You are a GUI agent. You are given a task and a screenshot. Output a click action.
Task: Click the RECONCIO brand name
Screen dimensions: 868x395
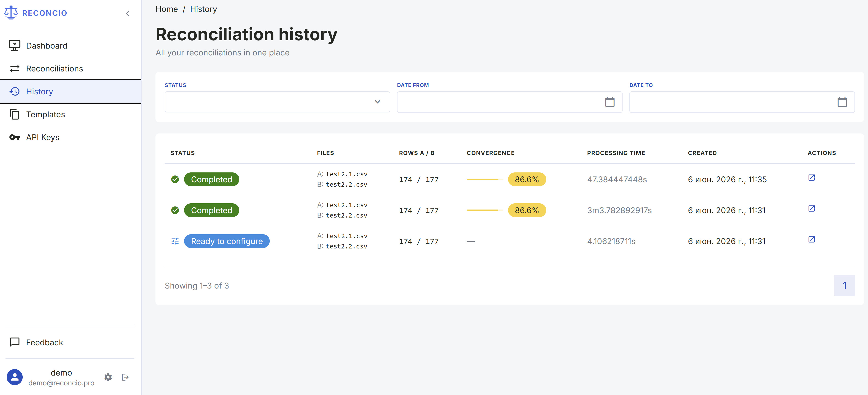(x=44, y=13)
